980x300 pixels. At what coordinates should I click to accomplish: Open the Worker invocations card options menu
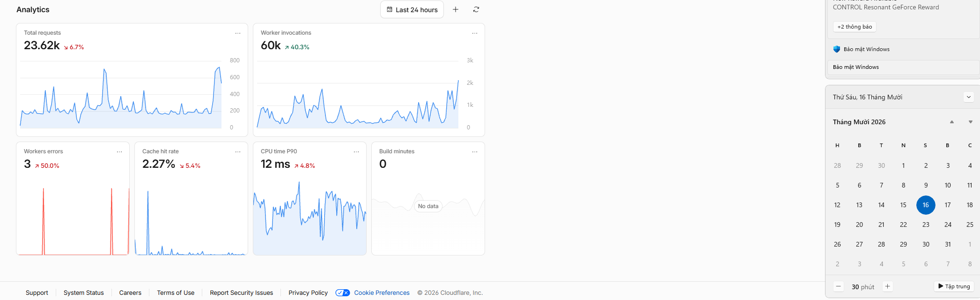[475, 33]
